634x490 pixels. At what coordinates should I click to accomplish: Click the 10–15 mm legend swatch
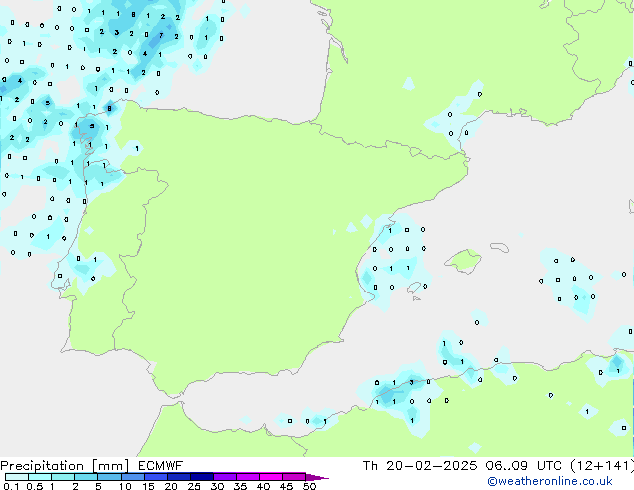[133, 477]
